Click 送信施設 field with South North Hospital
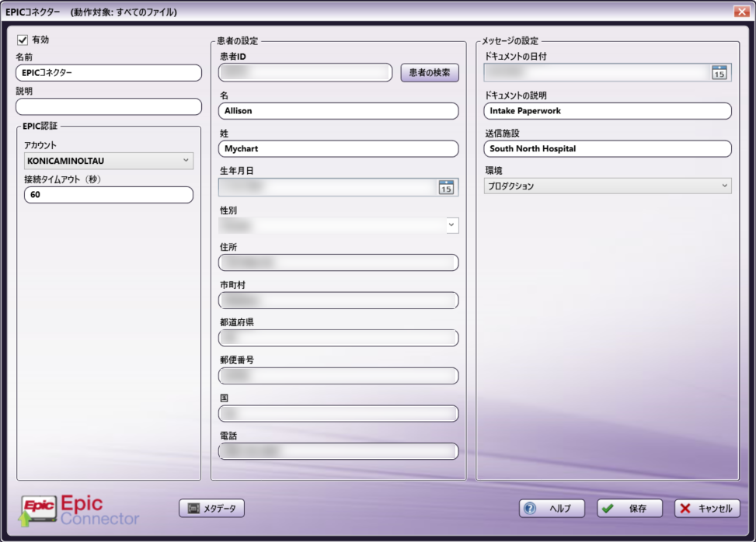Screen dimensions: 756x542 click(x=608, y=148)
